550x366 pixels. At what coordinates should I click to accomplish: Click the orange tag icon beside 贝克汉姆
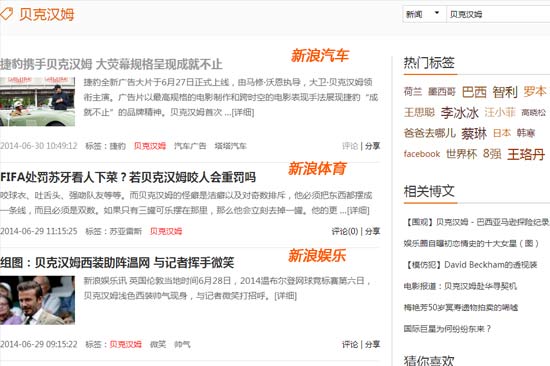click(x=6, y=14)
